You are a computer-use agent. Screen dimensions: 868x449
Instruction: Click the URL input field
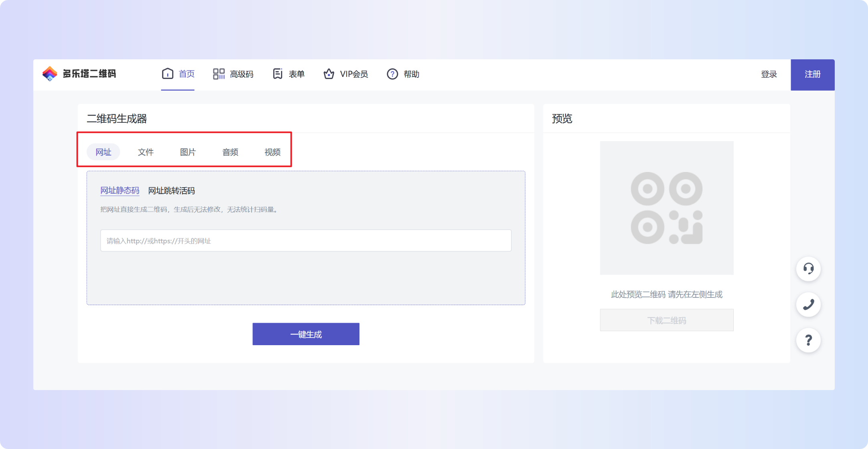tap(306, 241)
